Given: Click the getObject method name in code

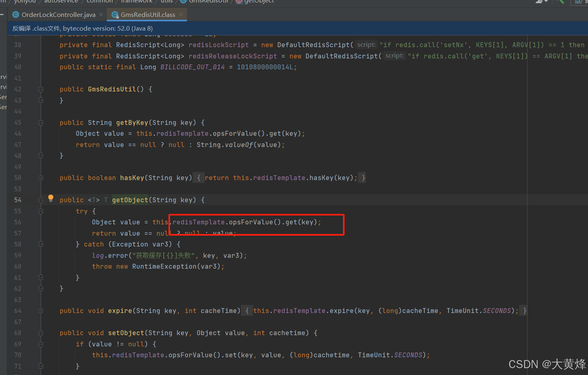Looking at the screenshot, I should click(x=130, y=200).
